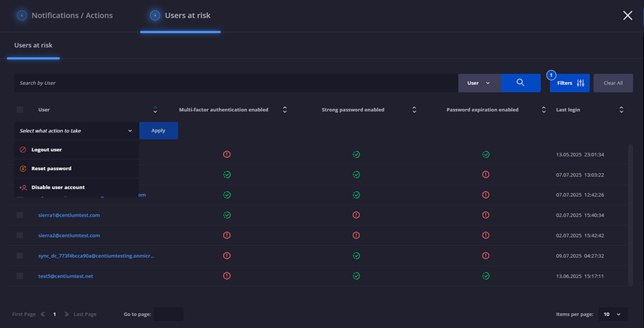This screenshot has width=644, height=328.
Task: Open the sync_dc_773f4bcca90a user link
Action: [x=96, y=256]
